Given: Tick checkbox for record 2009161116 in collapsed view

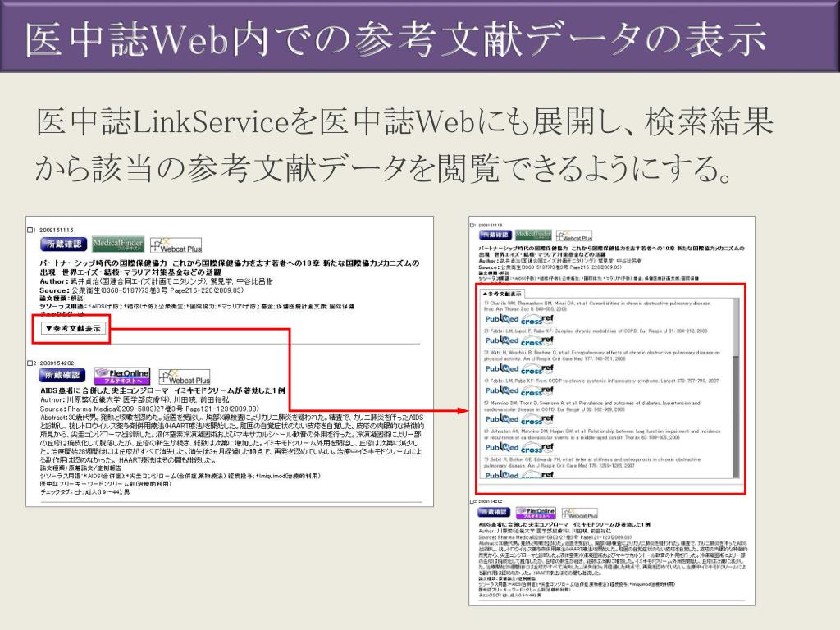Looking at the screenshot, I should pos(30,230).
